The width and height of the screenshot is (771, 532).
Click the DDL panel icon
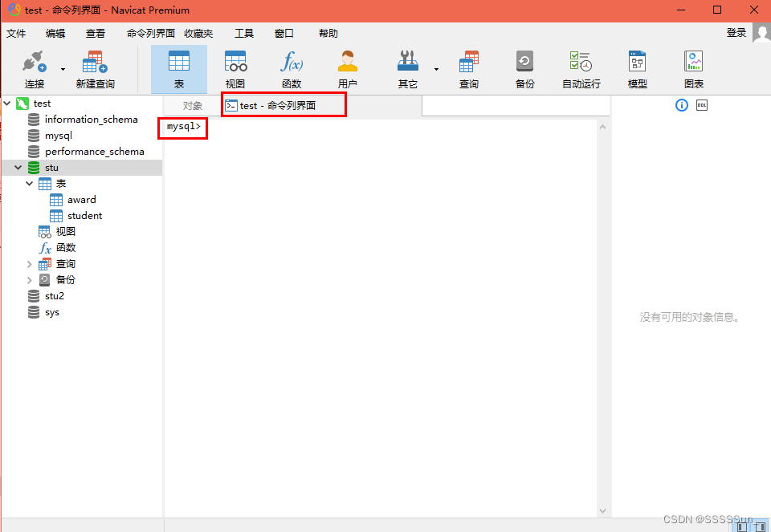point(702,105)
